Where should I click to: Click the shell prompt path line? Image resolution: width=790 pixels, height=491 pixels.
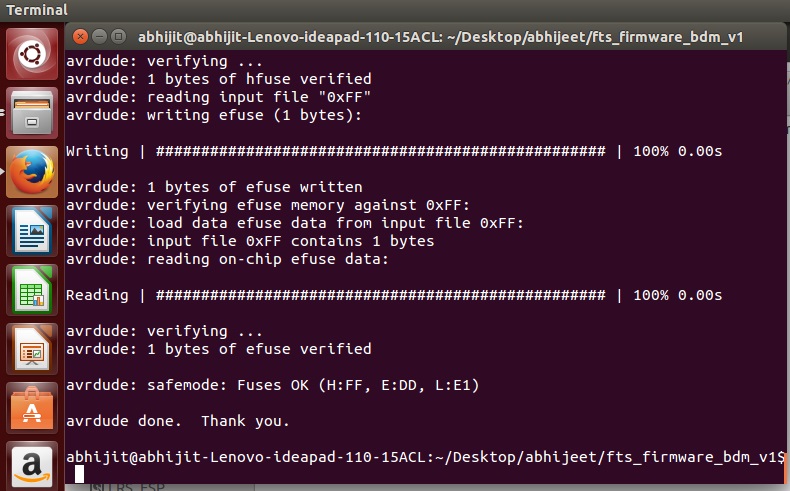(425, 457)
